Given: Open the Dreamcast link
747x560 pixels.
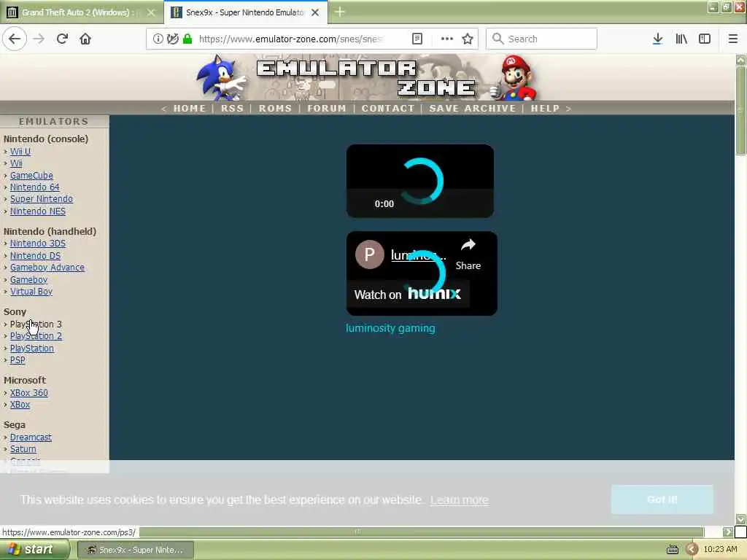Looking at the screenshot, I should click(31, 437).
